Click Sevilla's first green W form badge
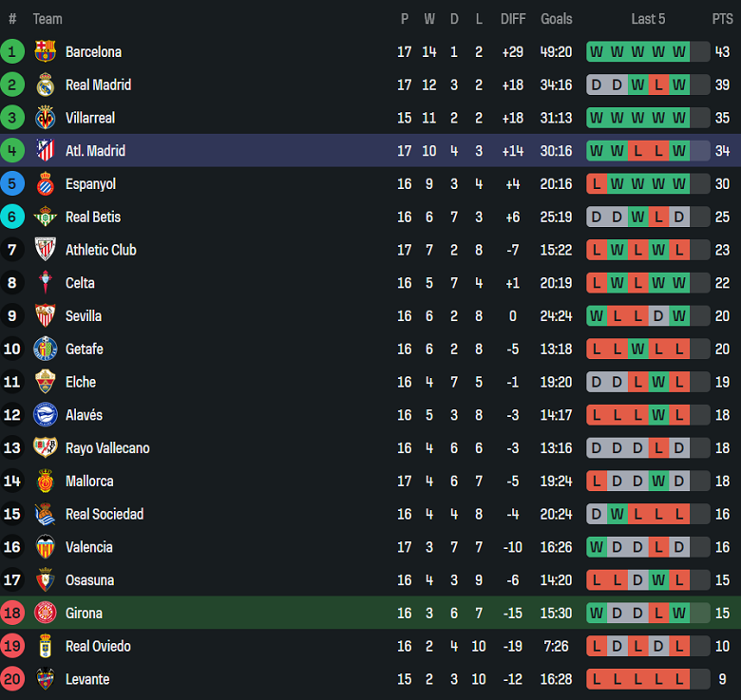 [597, 315]
